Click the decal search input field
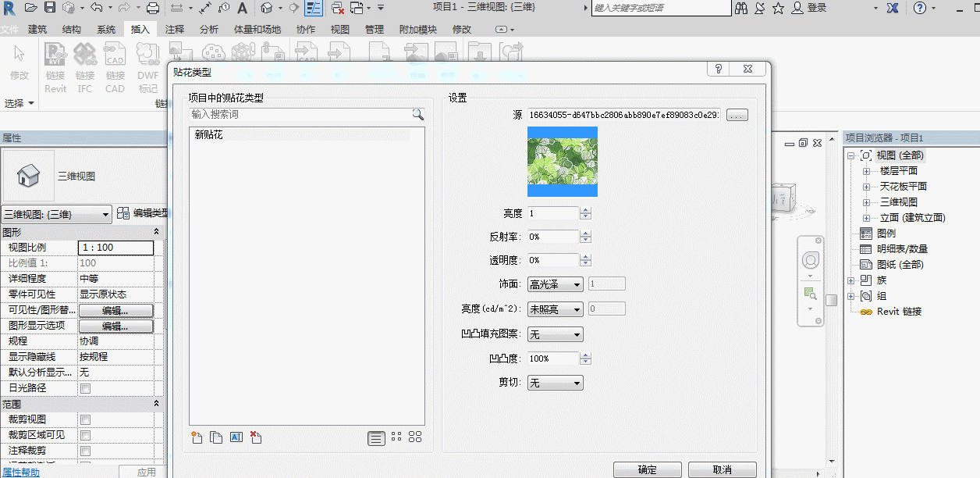The image size is (980, 478). (x=300, y=114)
